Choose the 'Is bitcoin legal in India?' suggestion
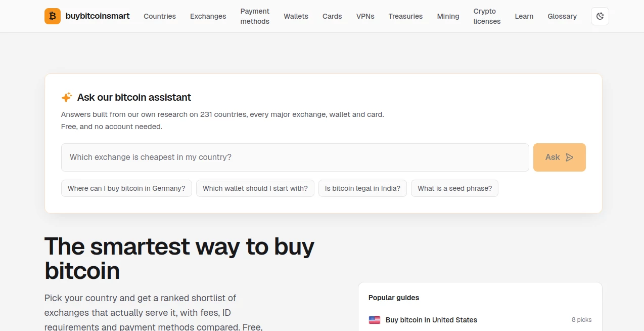 362,188
